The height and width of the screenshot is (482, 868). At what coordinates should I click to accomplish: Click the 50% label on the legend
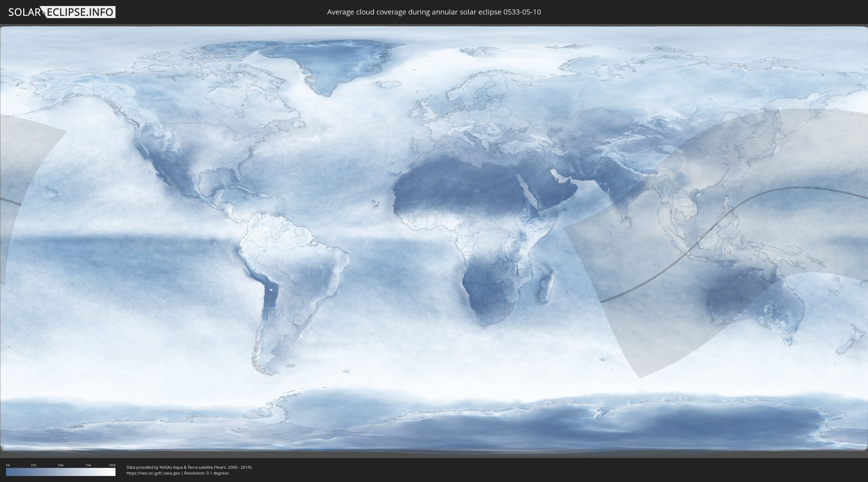pyautogui.click(x=61, y=465)
